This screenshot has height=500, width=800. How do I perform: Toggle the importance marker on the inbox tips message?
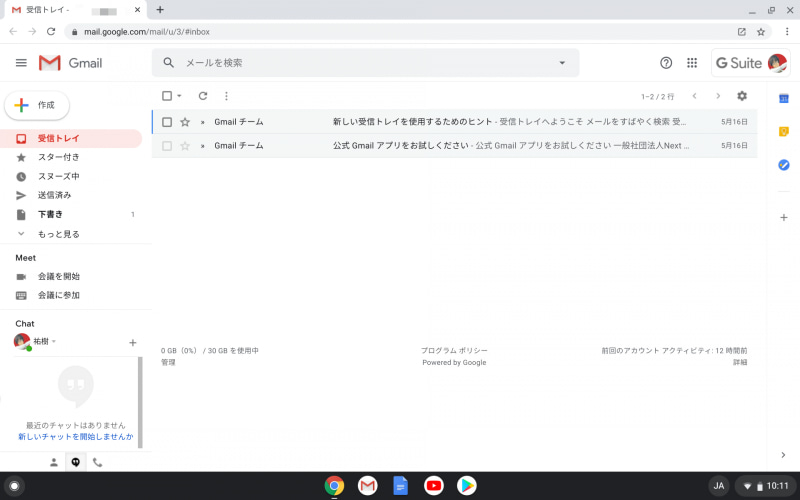pos(203,122)
